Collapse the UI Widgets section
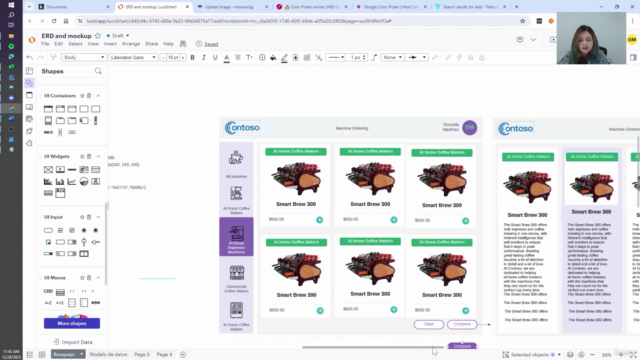640x360 pixels. click(x=98, y=156)
